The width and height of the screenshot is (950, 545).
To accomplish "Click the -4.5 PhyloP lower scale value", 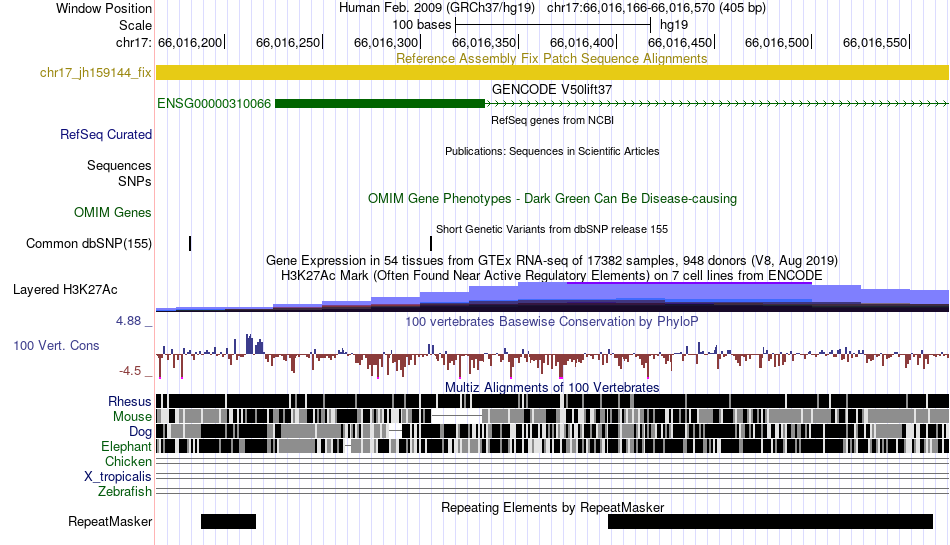I will (x=130, y=371).
